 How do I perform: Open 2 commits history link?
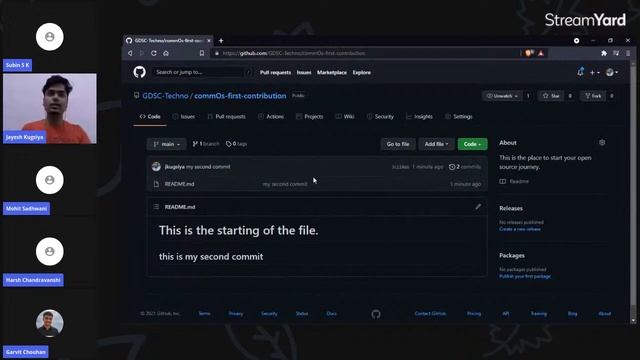(465, 167)
